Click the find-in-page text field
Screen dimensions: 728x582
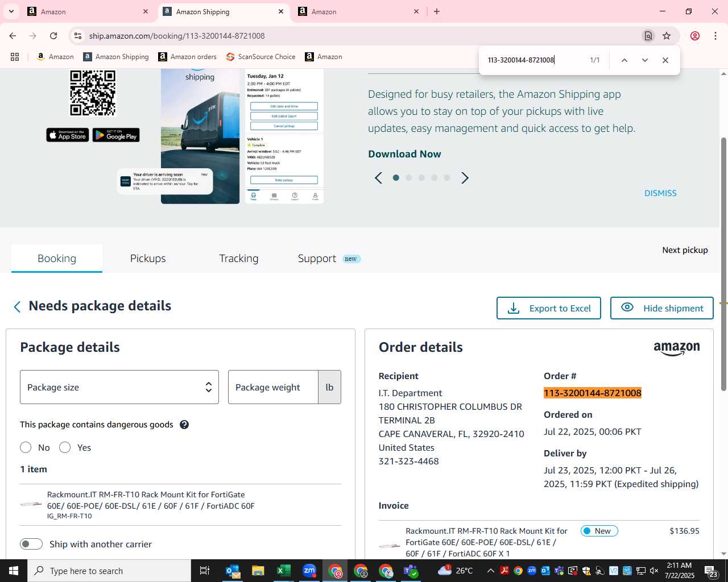coord(533,60)
